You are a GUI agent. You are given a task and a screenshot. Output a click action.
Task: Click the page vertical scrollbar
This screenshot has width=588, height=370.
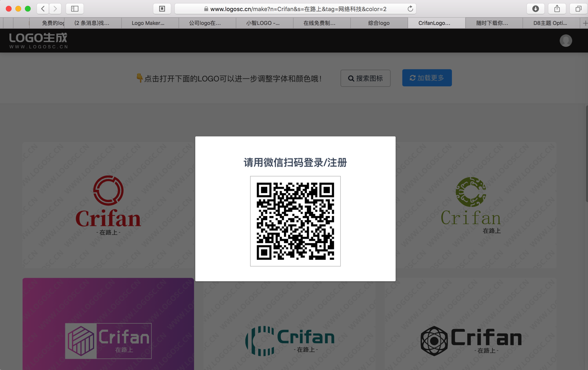(x=586, y=153)
